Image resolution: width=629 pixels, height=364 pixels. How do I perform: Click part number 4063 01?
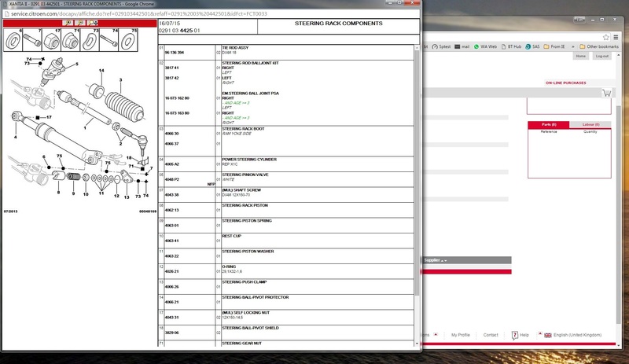(171, 226)
